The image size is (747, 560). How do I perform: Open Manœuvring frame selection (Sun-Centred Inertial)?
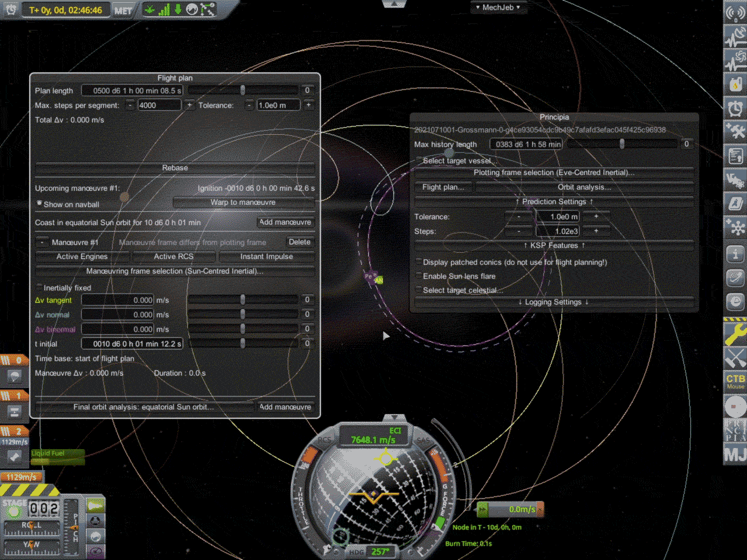point(174,271)
